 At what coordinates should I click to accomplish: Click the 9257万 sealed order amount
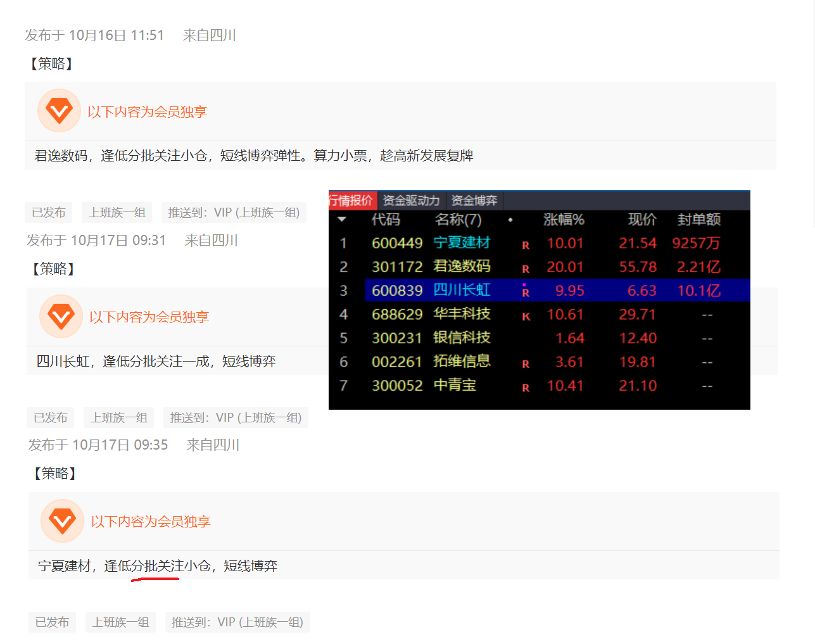click(696, 243)
